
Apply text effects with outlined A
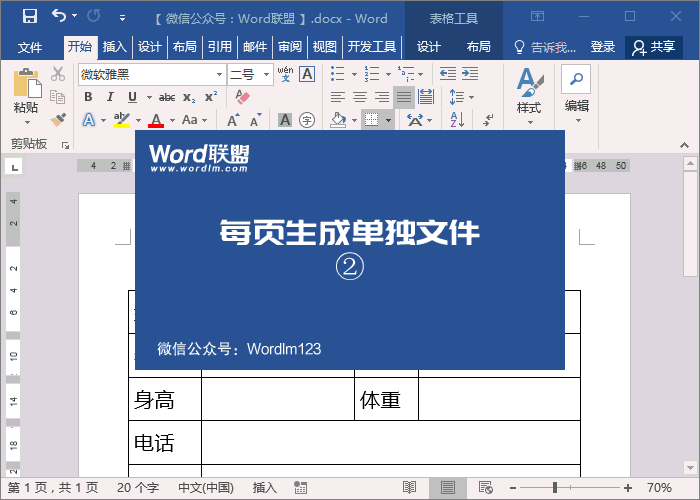coord(89,120)
